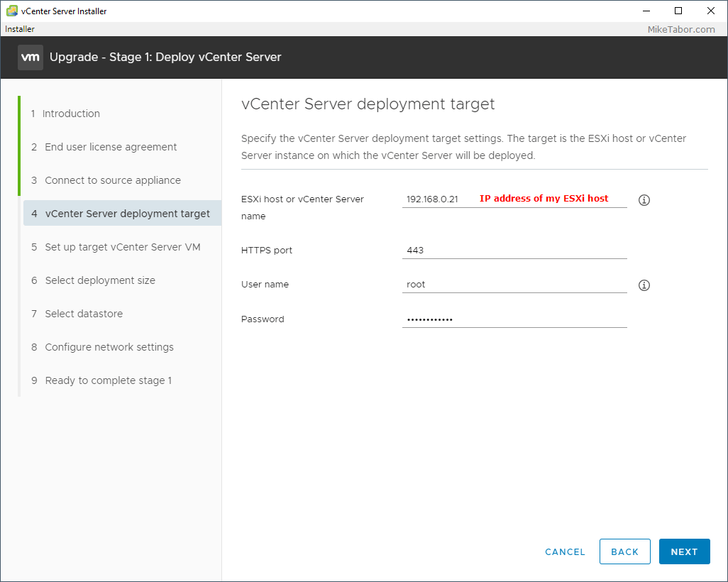Select Set up target vCenter Server VM step

click(x=116, y=247)
